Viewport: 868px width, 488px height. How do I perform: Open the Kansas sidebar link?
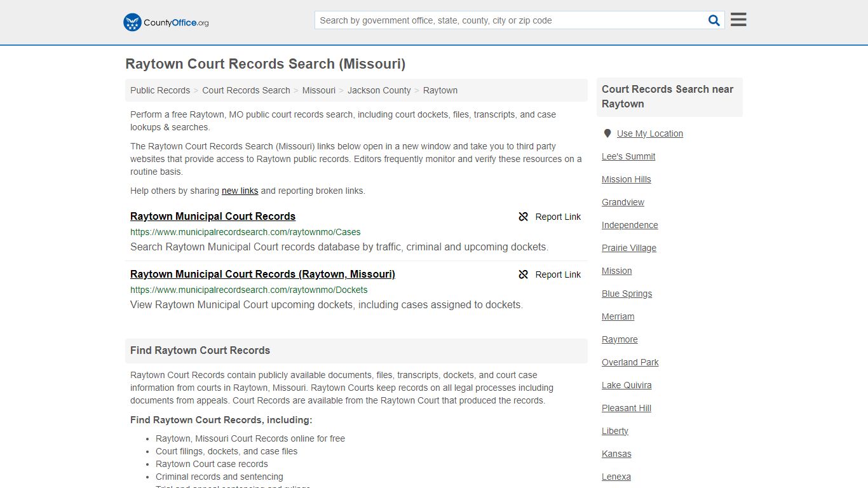616,454
